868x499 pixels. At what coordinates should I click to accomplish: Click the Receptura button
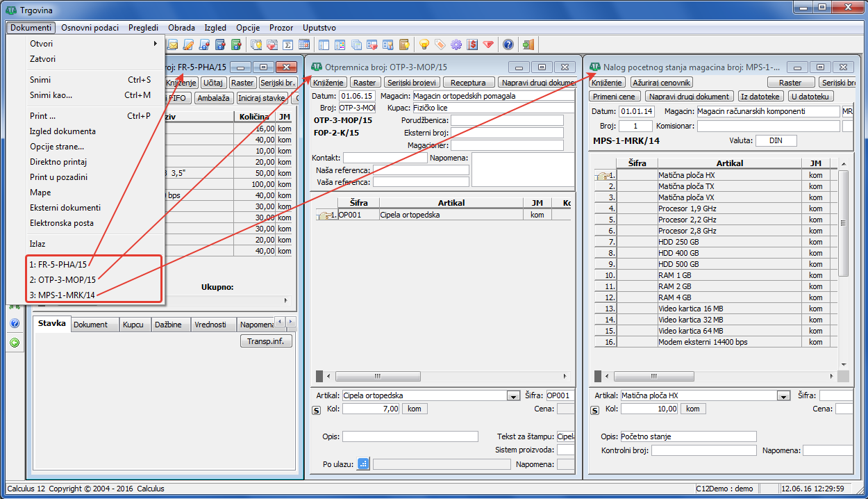pos(468,83)
